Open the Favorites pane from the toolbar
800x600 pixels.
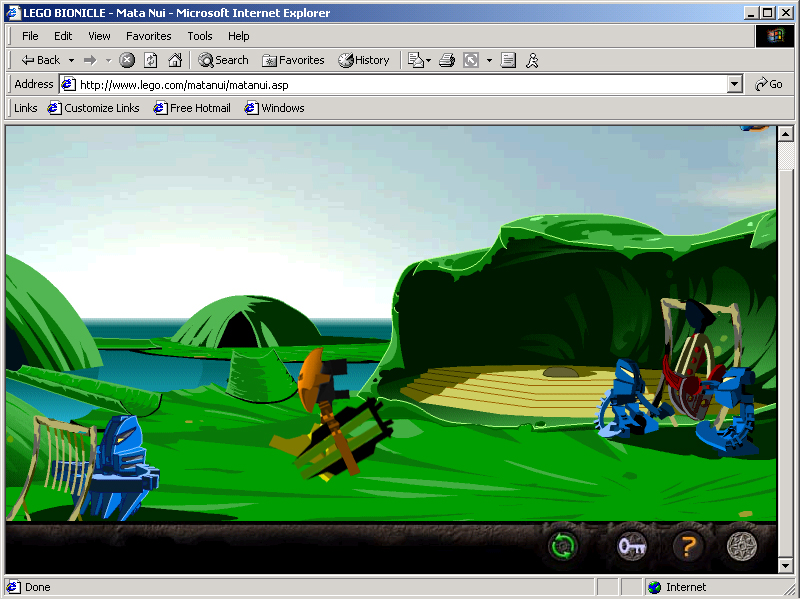[x=293, y=60]
